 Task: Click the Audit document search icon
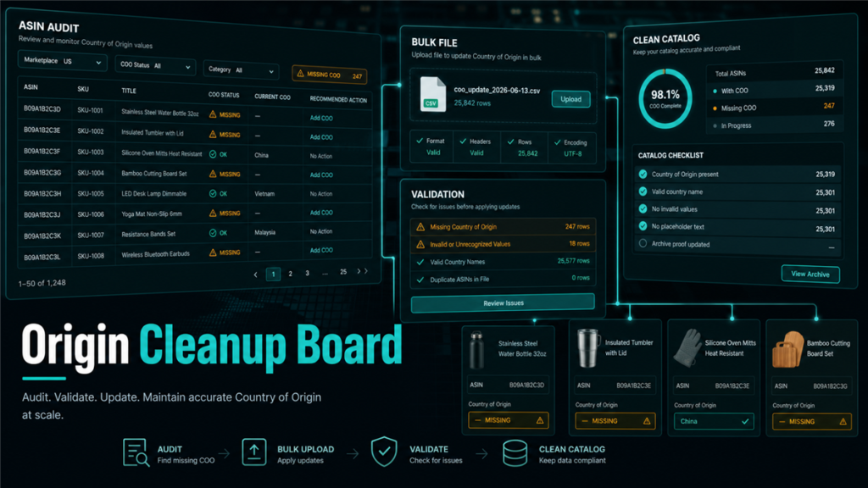click(x=136, y=452)
